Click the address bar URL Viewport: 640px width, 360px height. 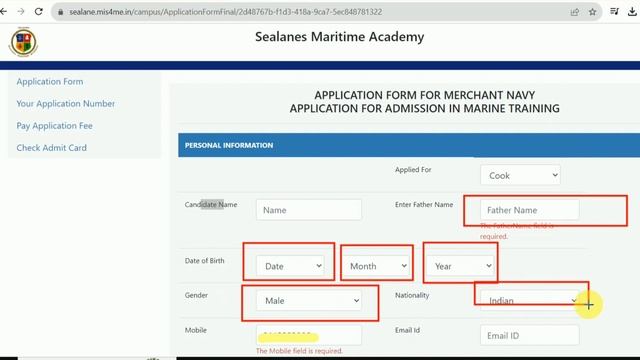pos(225,12)
